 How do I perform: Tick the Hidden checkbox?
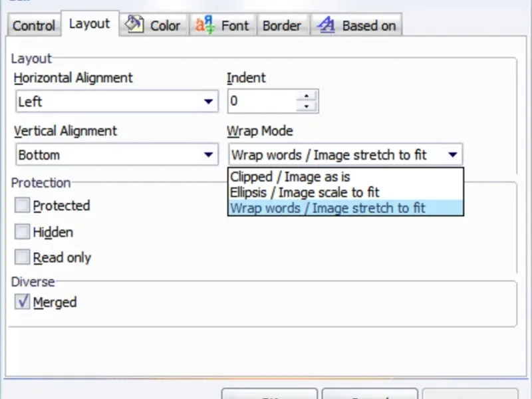click(x=23, y=232)
